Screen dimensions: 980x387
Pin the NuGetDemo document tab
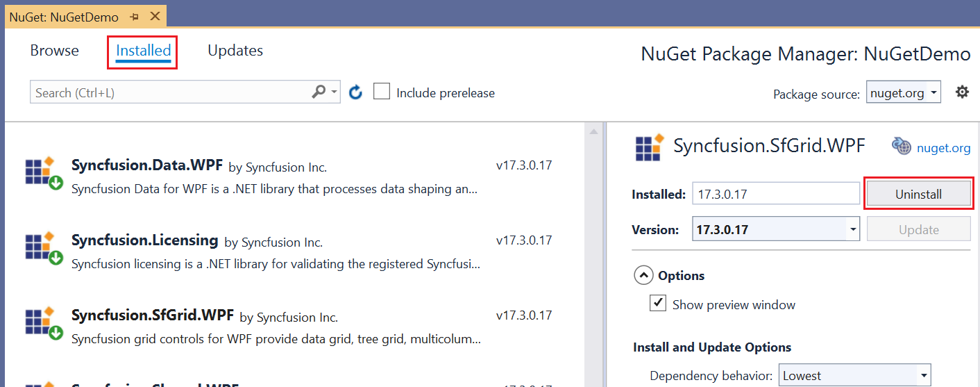tap(135, 16)
